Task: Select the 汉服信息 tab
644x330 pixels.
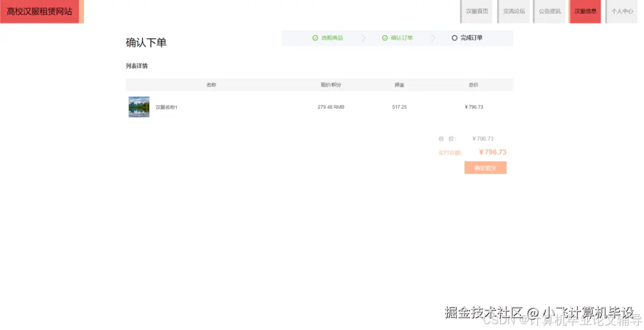Action: [585, 12]
